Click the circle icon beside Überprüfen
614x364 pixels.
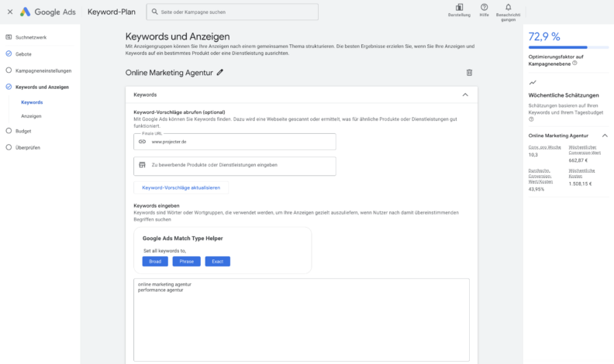[x=9, y=147]
